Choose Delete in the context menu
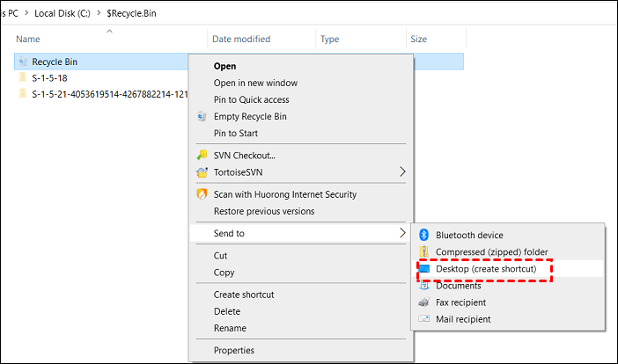Screen dimensions: 618x364 point(227,311)
